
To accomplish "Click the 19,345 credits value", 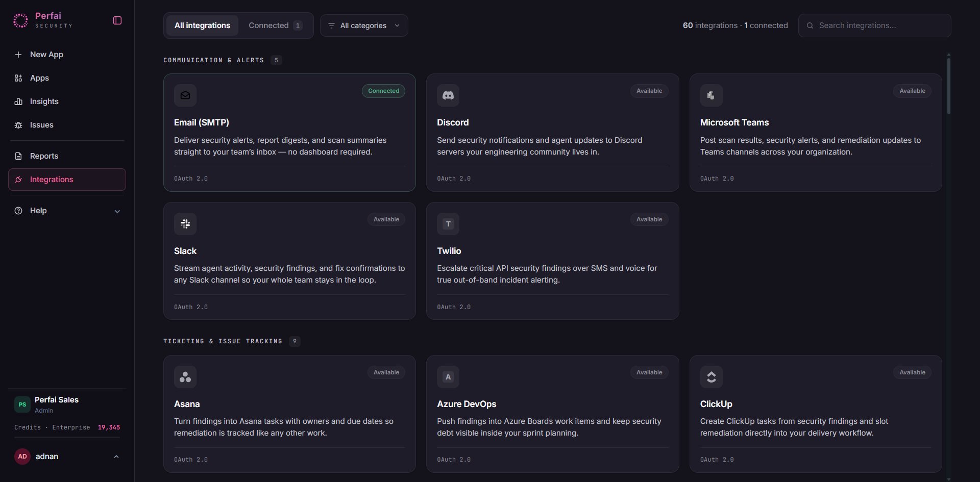I will click(109, 427).
